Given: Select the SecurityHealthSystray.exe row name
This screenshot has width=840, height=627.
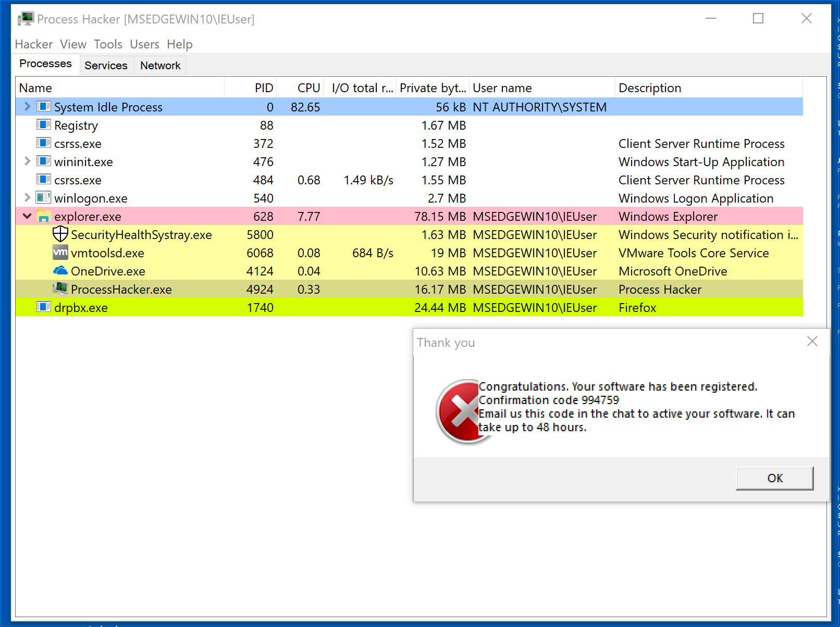Looking at the screenshot, I should point(141,235).
